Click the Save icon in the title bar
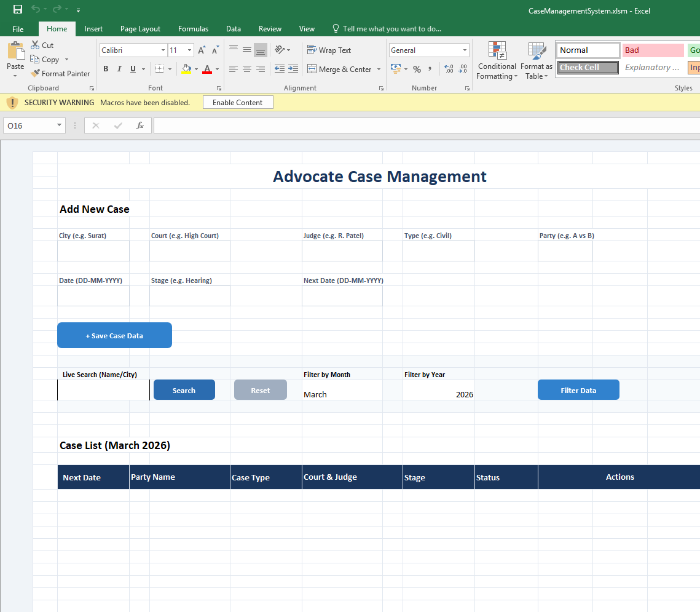This screenshot has width=700, height=612. click(18, 9)
